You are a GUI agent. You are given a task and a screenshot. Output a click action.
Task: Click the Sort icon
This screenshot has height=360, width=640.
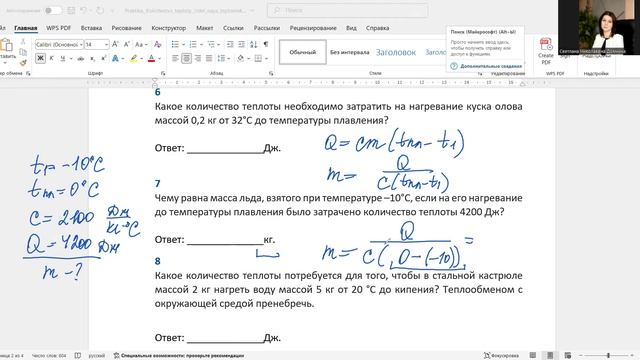click(254, 44)
